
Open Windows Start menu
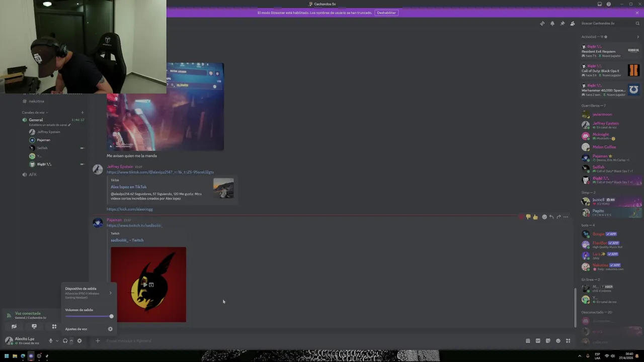tap(7, 356)
